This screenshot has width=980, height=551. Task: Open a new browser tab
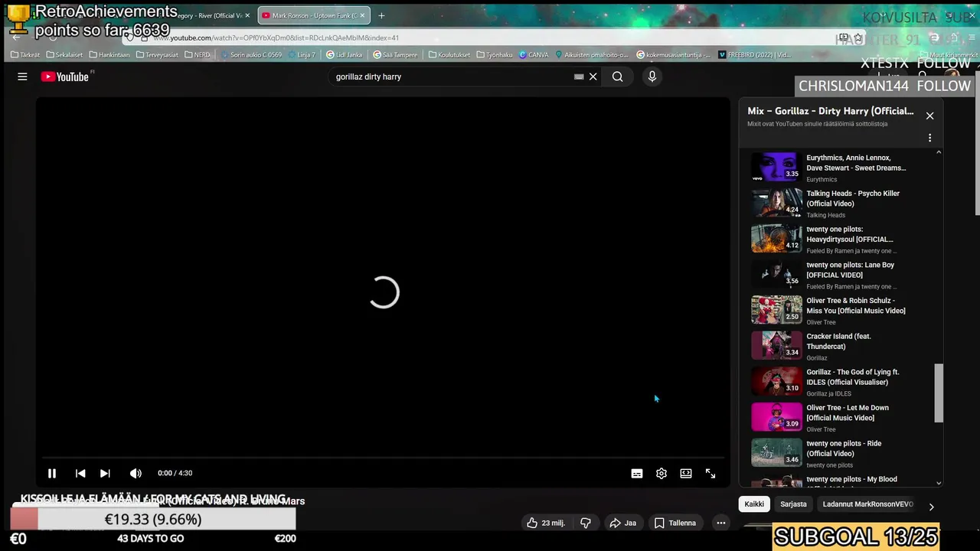click(381, 15)
